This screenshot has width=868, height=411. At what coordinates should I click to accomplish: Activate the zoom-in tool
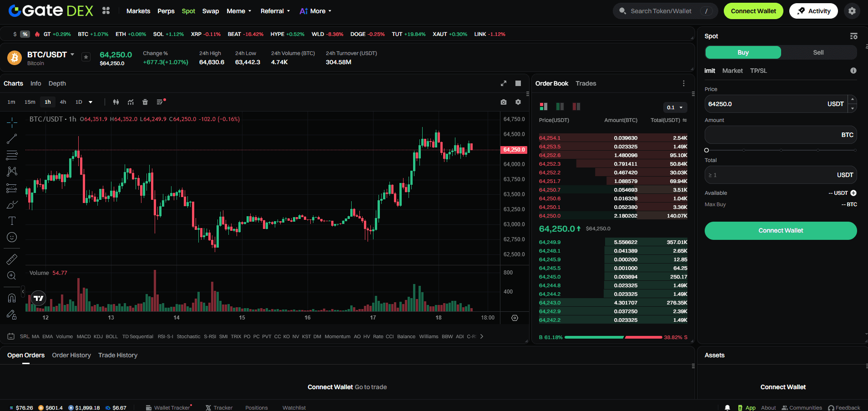[x=12, y=276]
